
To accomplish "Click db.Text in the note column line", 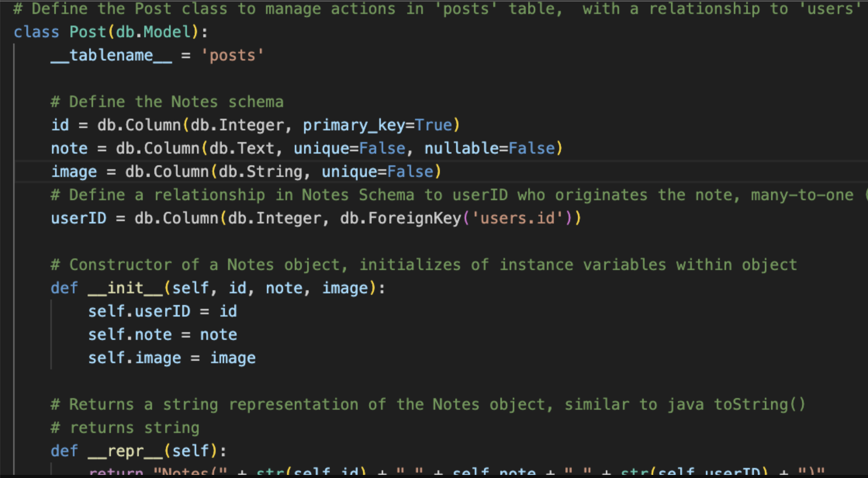I will pyautogui.click(x=242, y=148).
